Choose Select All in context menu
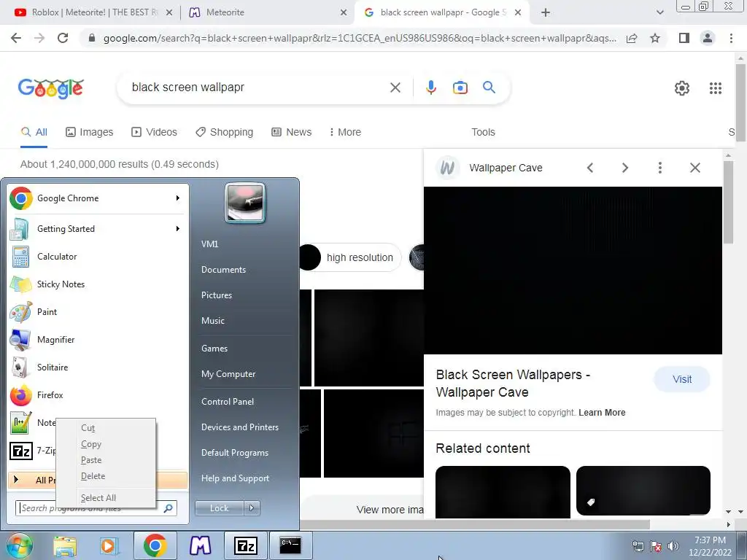This screenshot has width=747, height=560. click(106, 498)
